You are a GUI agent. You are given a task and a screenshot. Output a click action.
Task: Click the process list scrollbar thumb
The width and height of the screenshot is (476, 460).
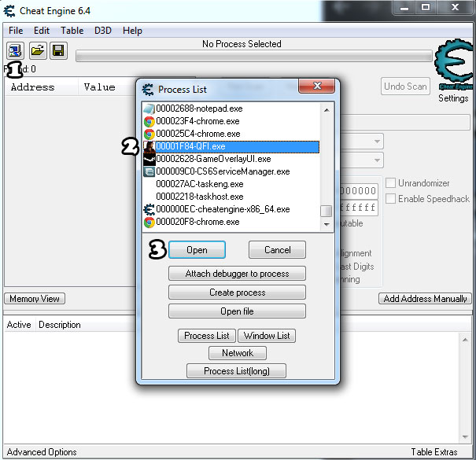(x=327, y=212)
